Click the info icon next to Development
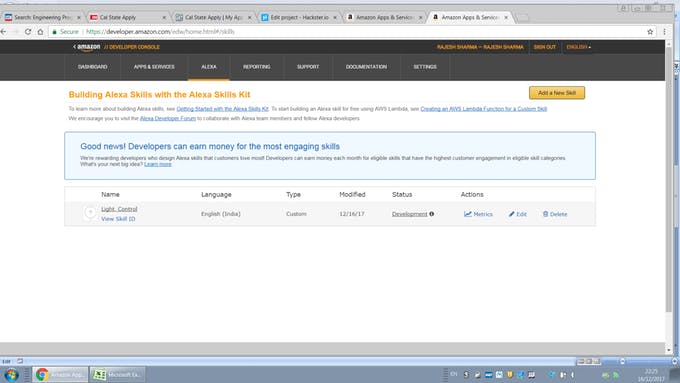 click(432, 214)
